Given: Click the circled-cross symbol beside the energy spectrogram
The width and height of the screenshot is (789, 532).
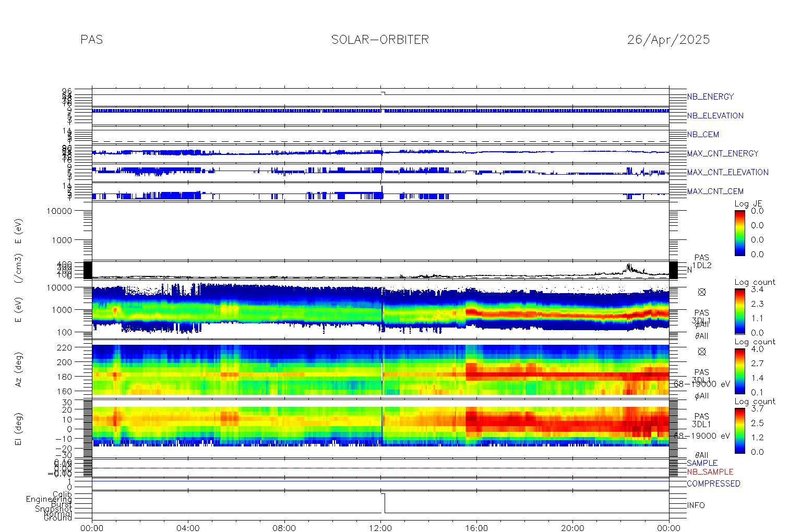Looking at the screenshot, I should coord(702,292).
